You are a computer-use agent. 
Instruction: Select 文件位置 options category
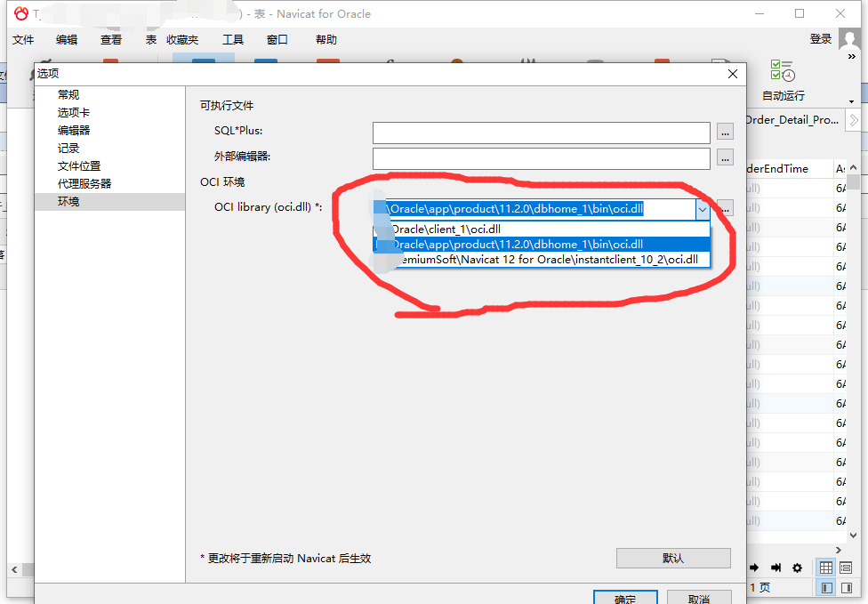(109, 165)
